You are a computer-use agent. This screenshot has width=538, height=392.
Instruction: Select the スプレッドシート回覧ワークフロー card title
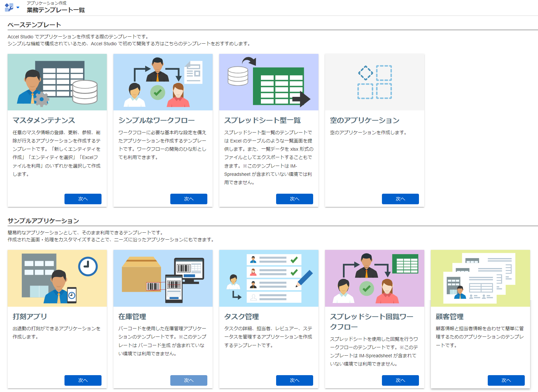point(372,322)
